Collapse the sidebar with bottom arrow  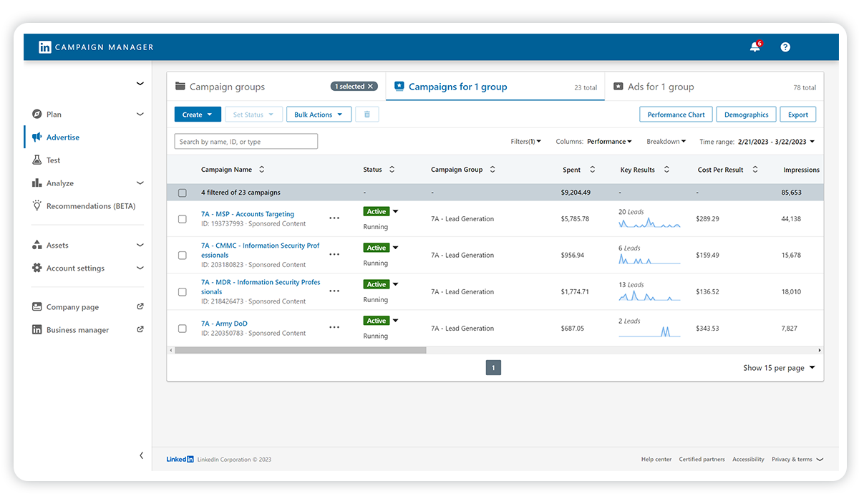tap(141, 455)
